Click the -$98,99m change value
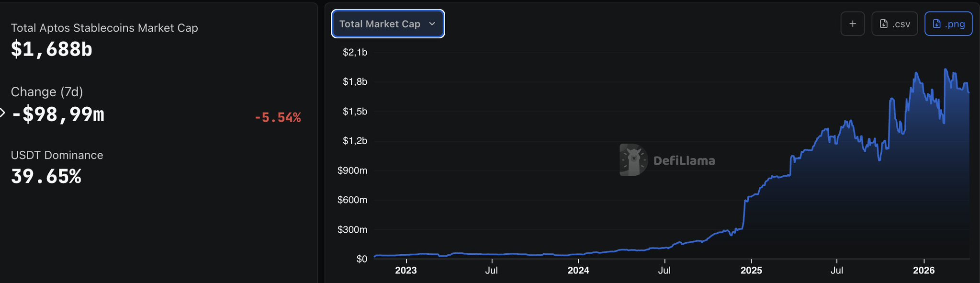 click(58, 114)
